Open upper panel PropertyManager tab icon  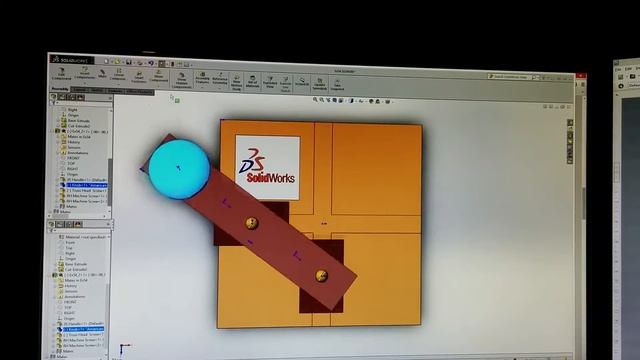coord(63,97)
